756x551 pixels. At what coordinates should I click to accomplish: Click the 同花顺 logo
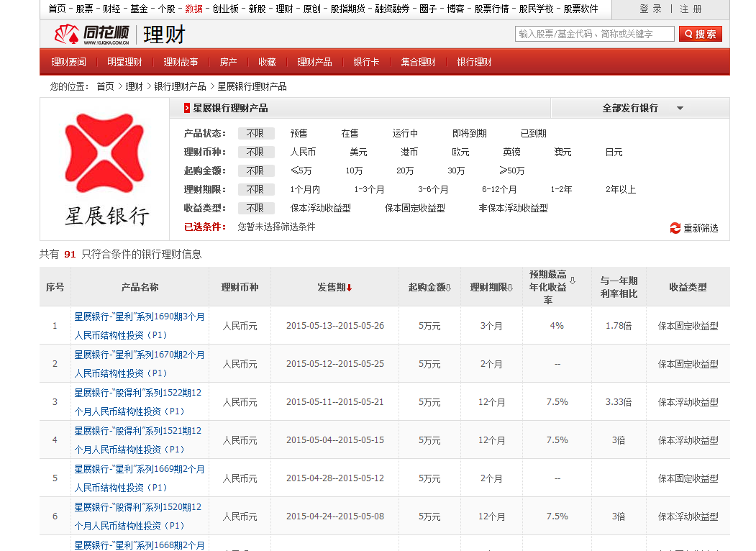coord(91,35)
